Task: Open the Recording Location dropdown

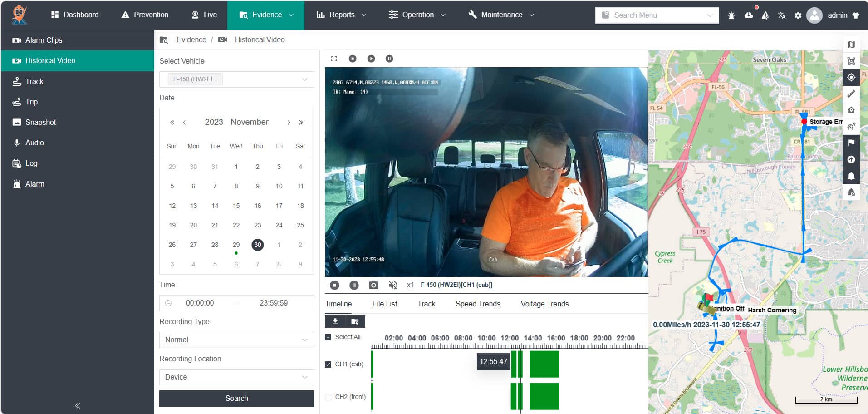Action: coord(236,377)
